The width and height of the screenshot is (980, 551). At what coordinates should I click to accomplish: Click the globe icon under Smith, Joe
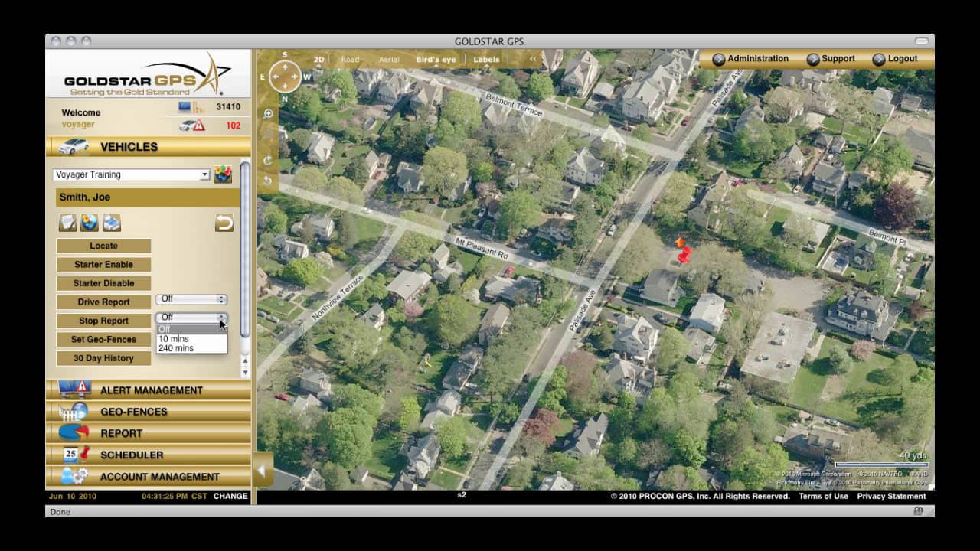90,223
